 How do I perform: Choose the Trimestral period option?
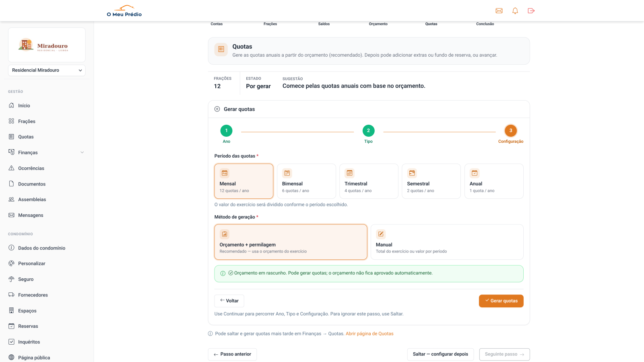point(369,181)
